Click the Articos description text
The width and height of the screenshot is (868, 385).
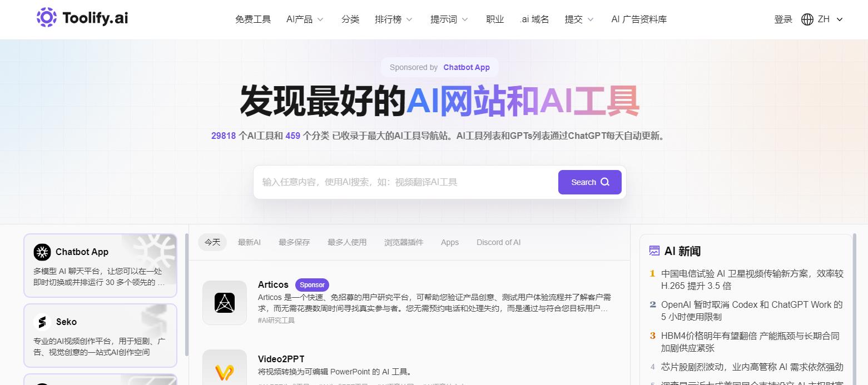pyautogui.click(x=435, y=303)
